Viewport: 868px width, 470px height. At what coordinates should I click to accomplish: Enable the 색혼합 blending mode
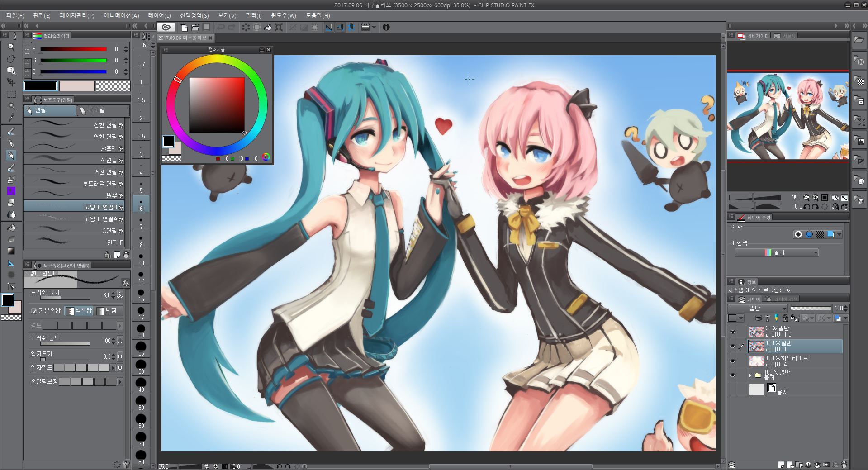click(79, 311)
